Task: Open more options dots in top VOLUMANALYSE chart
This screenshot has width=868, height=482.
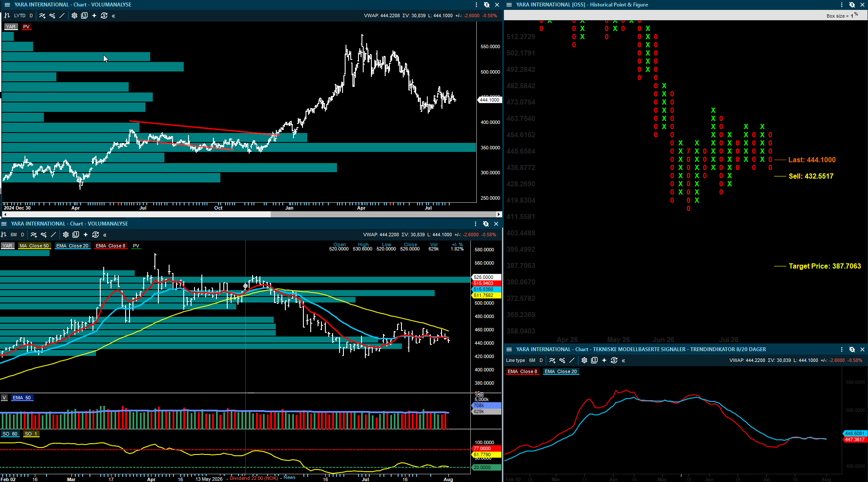Action: (x=476, y=5)
